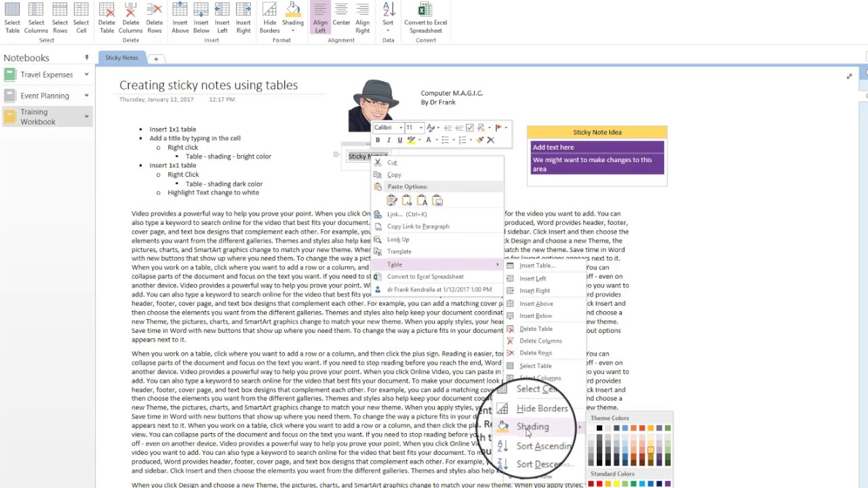
Task: Click Delete Rows in the ribbon
Action: click(155, 18)
